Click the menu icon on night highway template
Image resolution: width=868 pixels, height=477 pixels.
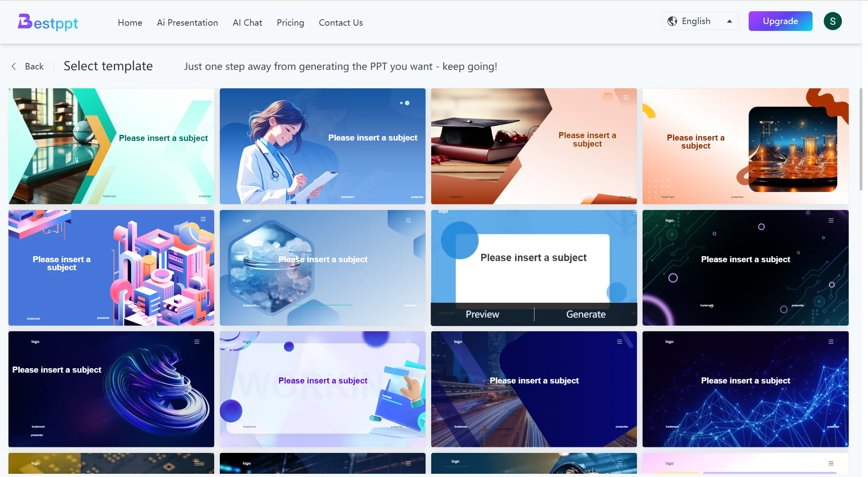coord(619,341)
